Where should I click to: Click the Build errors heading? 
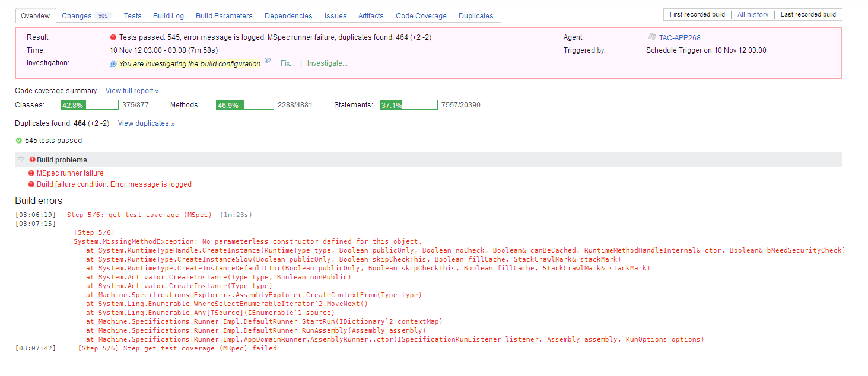(39, 200)
